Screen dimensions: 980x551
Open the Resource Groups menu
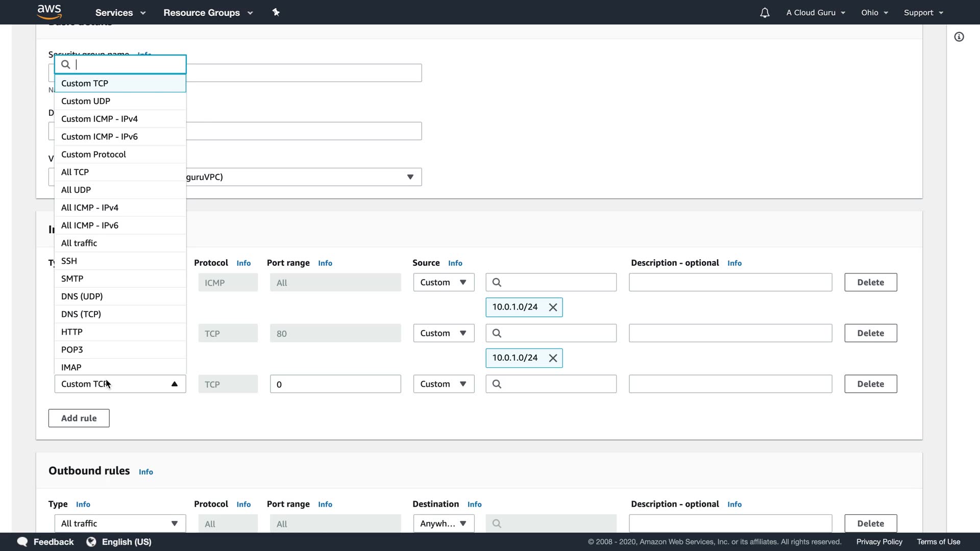tap(208, 13)
